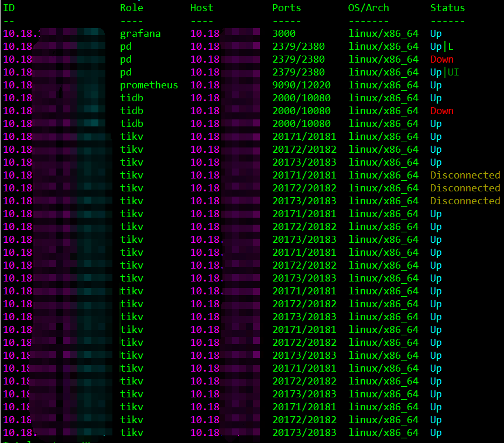Click the "9090/12020" prometheus ports
Viewport: 504px width, 443px height.
(x=301, y=85)
